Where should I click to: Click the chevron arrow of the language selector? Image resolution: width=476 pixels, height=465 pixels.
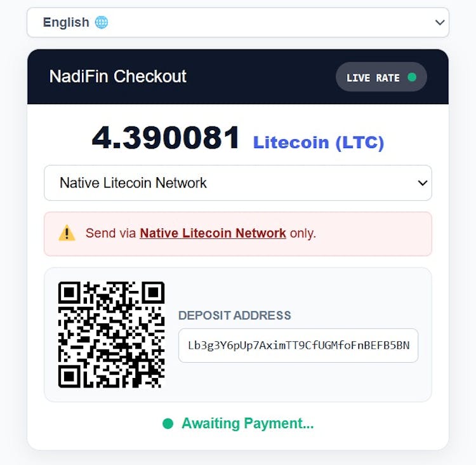pyautogui.click(x=440, y=22)
